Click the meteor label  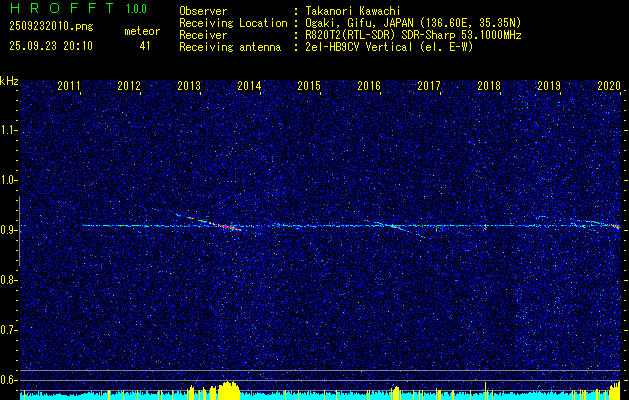click(142, 31)
